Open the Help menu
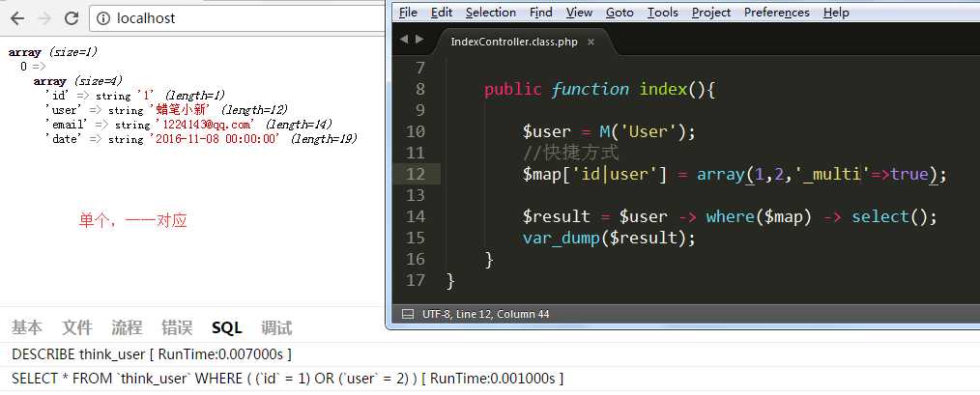Viewport: 980px width, 395px height. point(836,13)
